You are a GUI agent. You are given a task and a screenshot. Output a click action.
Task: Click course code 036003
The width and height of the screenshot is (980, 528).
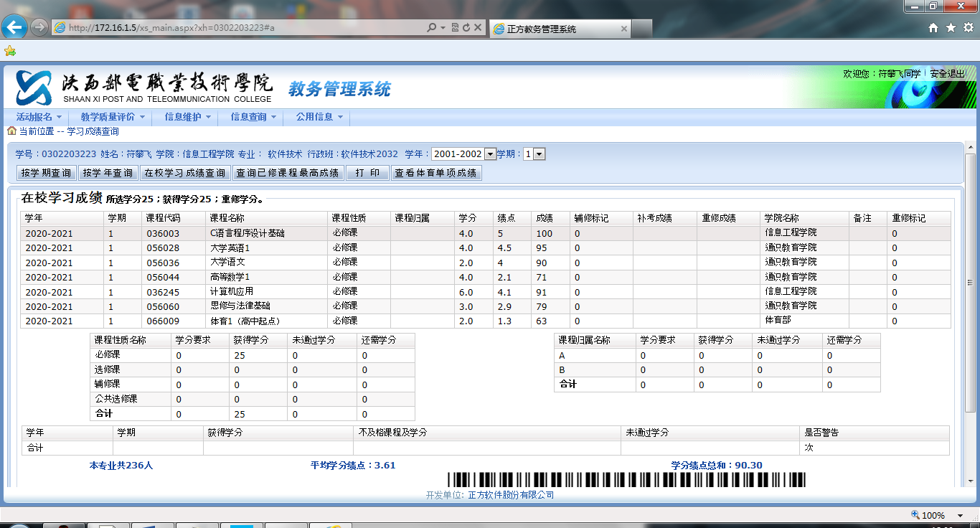pos(163,233)
